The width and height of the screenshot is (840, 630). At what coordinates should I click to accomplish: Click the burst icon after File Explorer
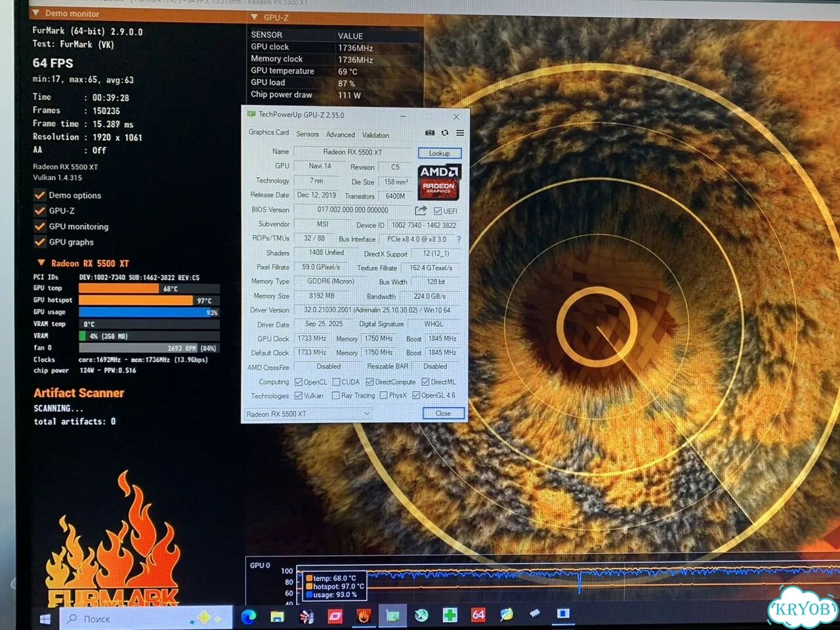(306, 617)
